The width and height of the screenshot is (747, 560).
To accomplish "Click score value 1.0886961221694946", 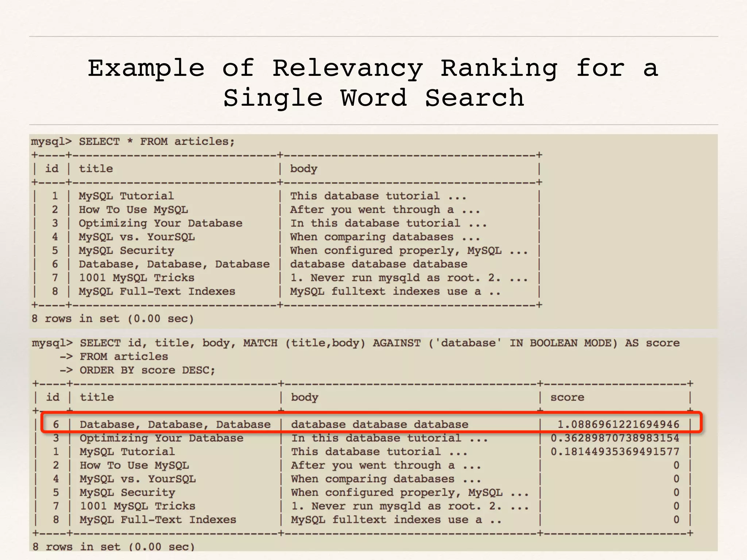I will (x=618, y=424).
